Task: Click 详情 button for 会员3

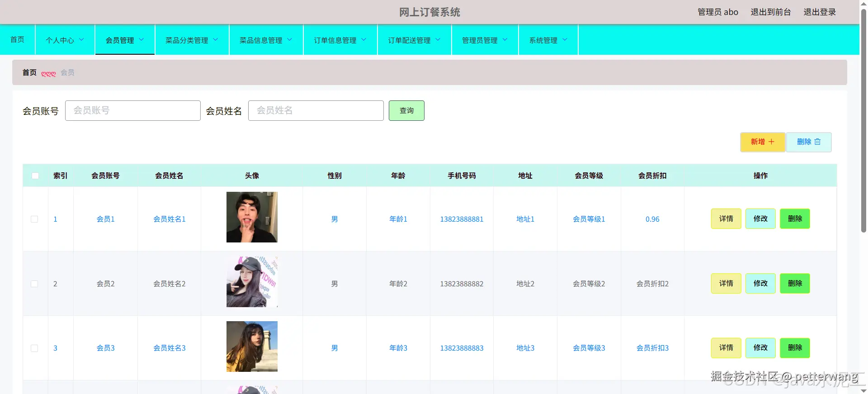Action: coord(726,347)
